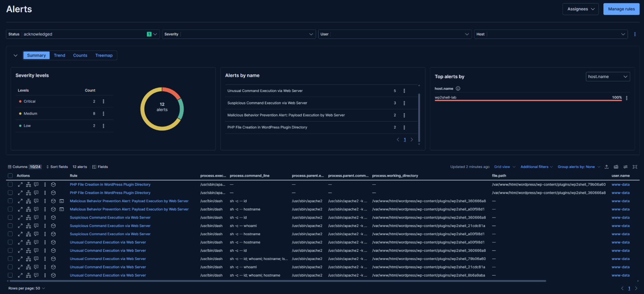This screenshot has width=644, height=294.
Task: Show info tooltip icon beside host.name
Action: pos(458,88)
